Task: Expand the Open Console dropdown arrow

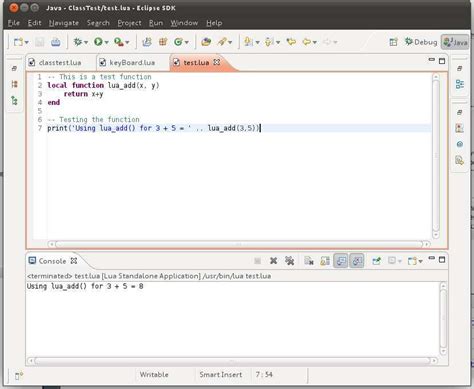Action: tap(420, 261)
